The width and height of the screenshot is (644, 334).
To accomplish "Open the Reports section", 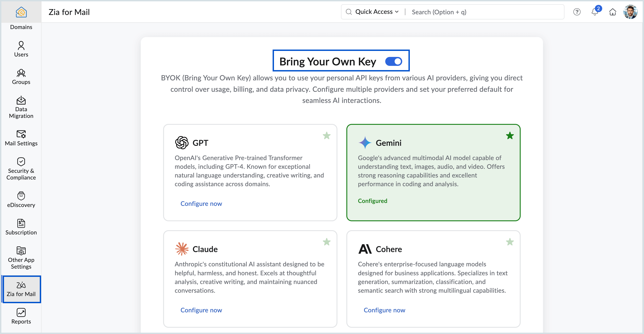I will 21,316.
